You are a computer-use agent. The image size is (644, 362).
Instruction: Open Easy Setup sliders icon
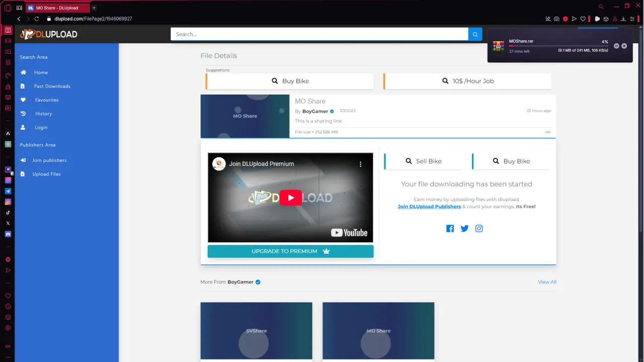632,19
